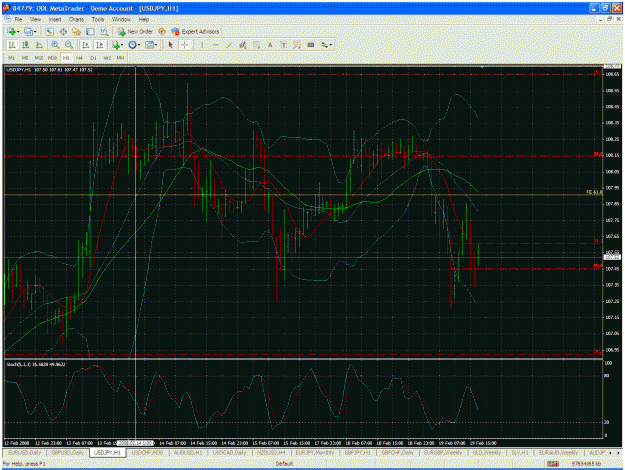This screenshot has width=625, height=470.
Task: Switch to Candlesticks chart display
Action: click(26, 45)
